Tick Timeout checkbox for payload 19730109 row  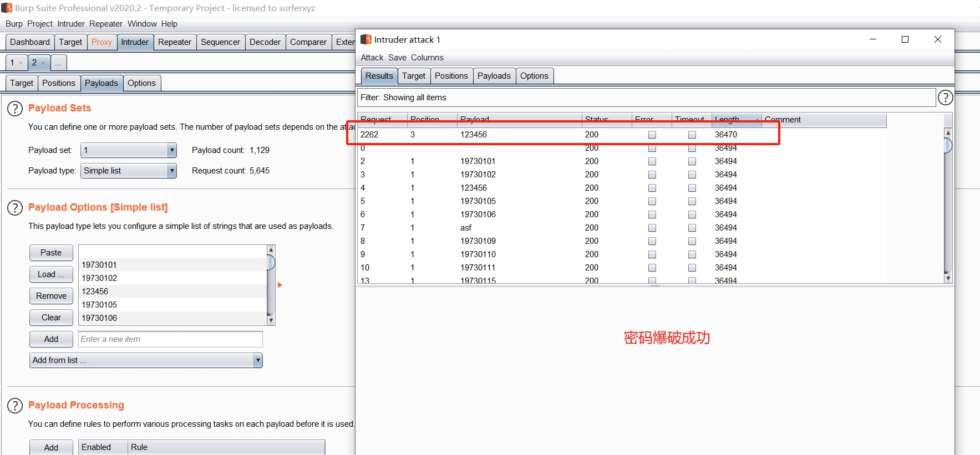[x=692, y=241]
